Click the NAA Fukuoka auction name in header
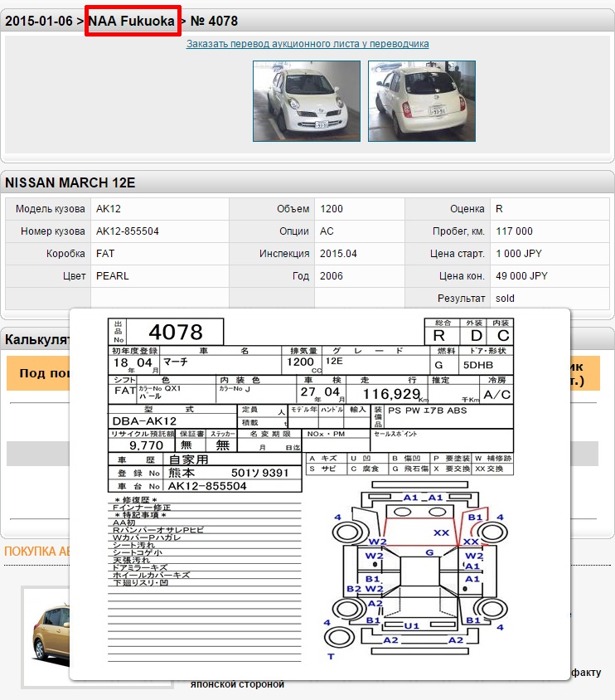The height and width of the screenshot is (700, 615). click(x=132, y=21)
